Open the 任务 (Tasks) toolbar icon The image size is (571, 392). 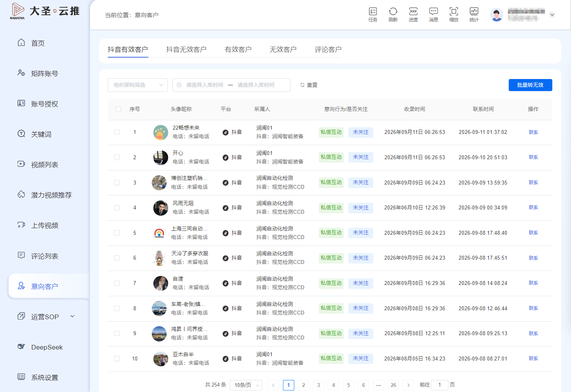(373, 14)
